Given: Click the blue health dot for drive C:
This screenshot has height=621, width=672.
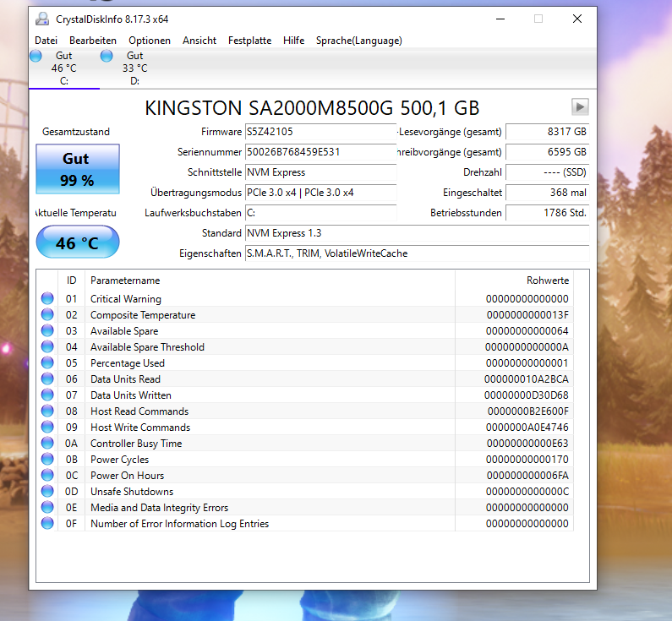Looking at the screenshot, I should (x=36, y=56).
